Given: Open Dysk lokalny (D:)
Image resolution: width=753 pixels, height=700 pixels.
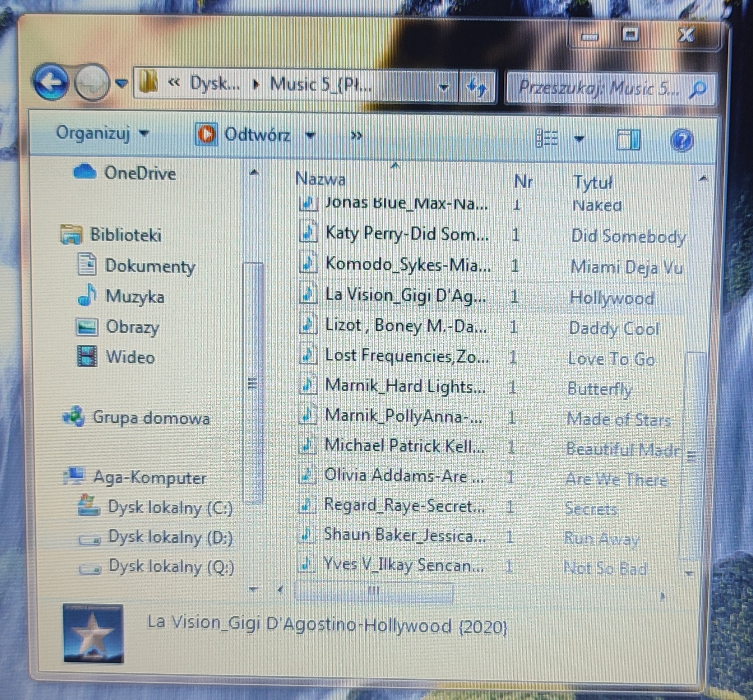Looking at the screenshot, I should click(155, 537).
